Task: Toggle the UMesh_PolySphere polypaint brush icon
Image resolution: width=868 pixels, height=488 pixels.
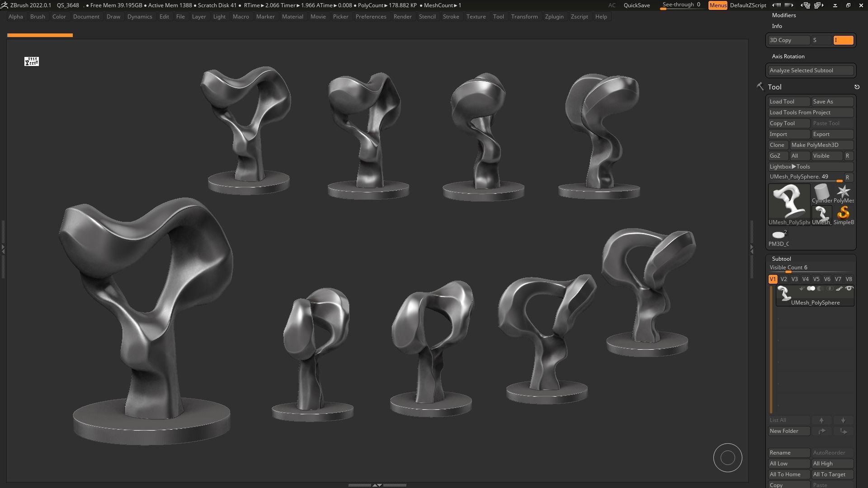Action: tap(840, 289)
